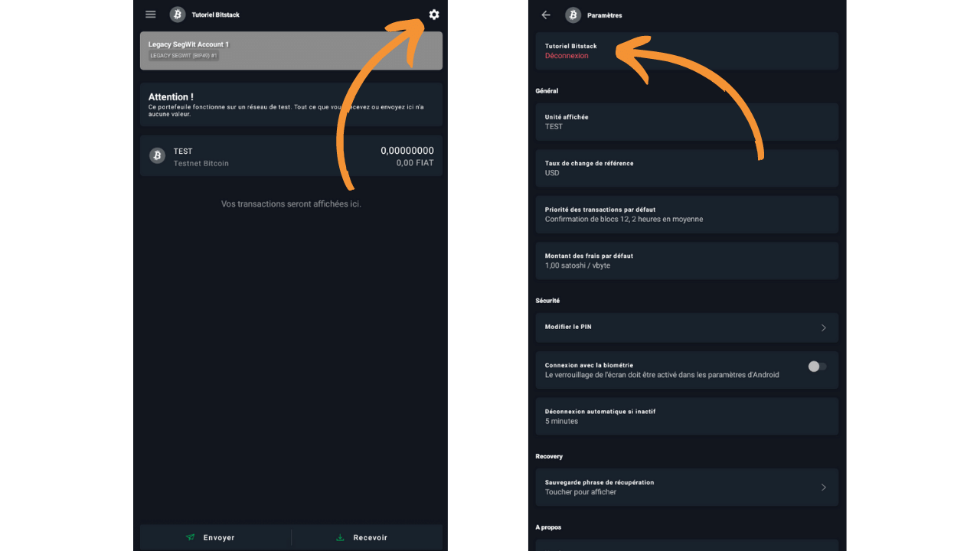Click the chevron on Modifier le PIN

pos(824,328)
